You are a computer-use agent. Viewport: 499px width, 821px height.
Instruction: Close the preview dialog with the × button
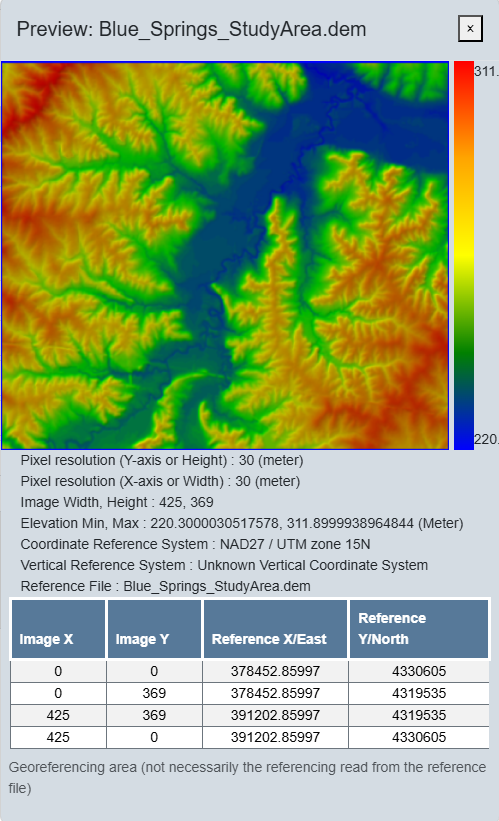pyautogui.click(x=470, y=29)
